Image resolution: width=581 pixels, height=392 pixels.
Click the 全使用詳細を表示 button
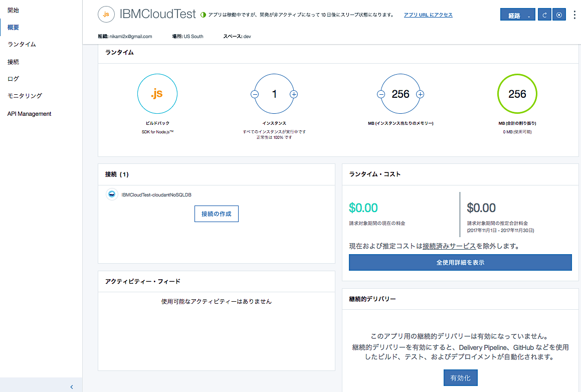click(460, 262)
